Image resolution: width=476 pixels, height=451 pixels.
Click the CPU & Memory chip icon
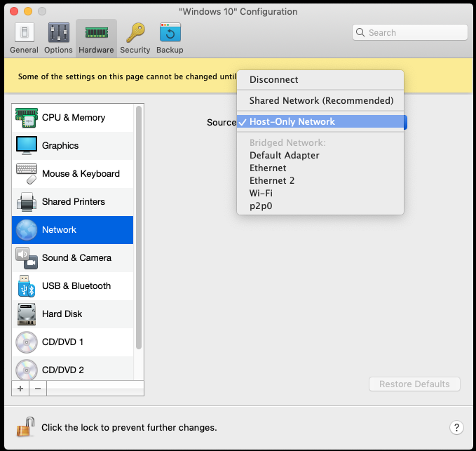coord(27,118)
